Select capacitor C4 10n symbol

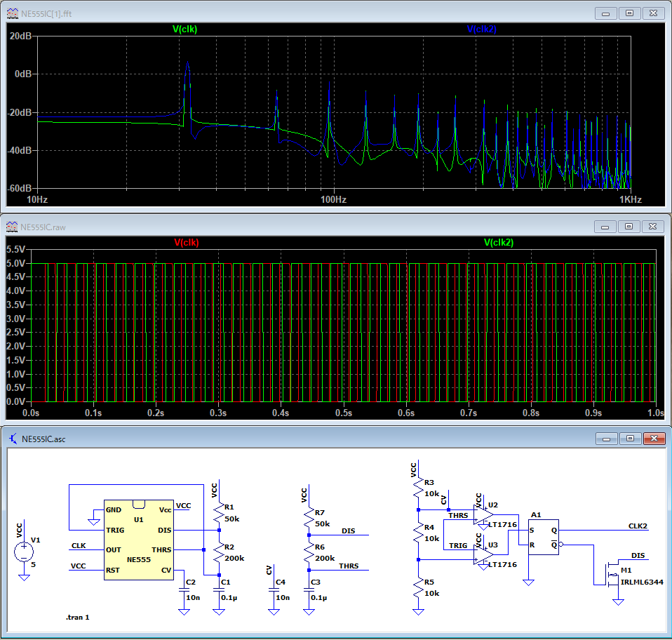273,591
